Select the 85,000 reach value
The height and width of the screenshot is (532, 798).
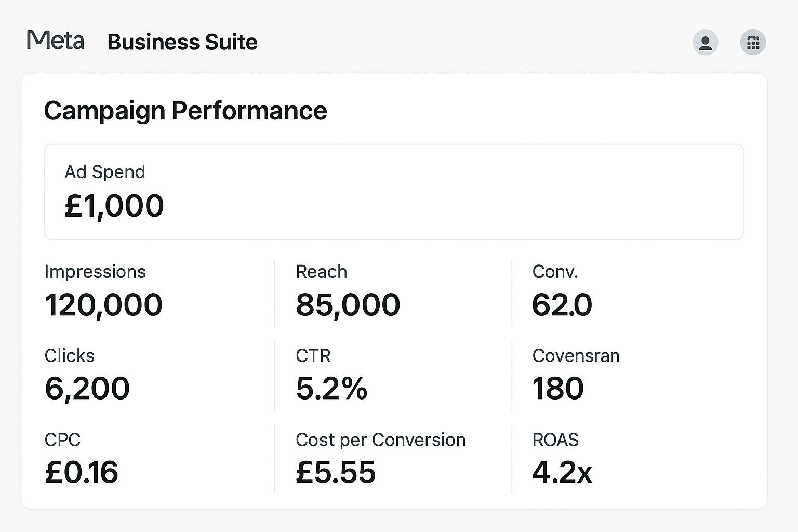348,304
